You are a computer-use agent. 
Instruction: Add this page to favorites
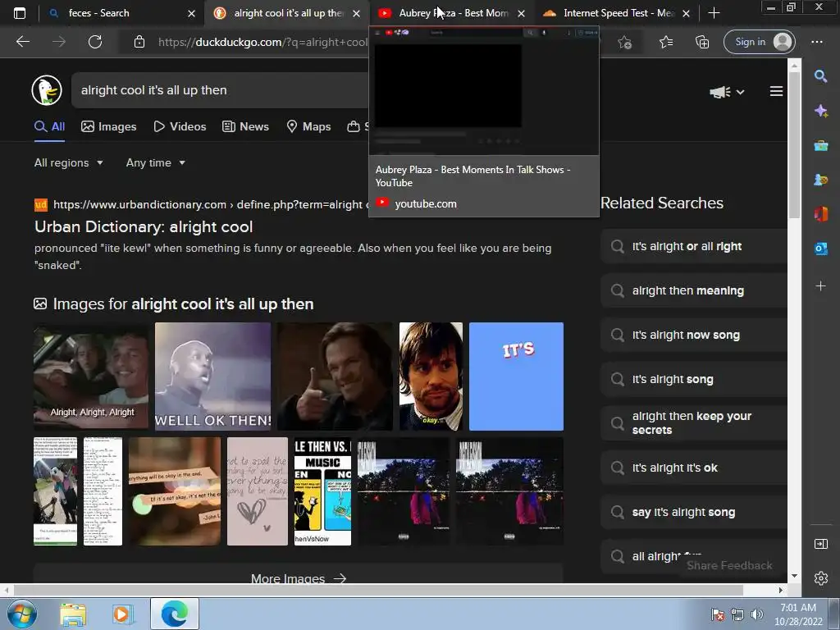pyautogui.click(x=624, y=42)
